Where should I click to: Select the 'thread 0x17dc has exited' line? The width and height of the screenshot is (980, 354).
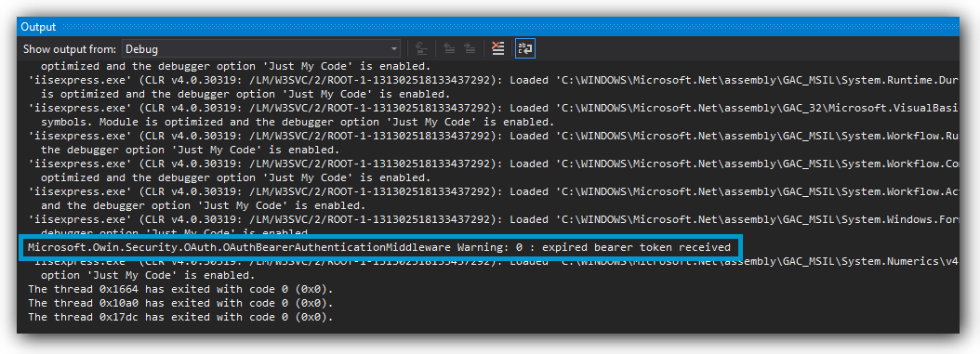pyautogui.click(x=180, y=317)
